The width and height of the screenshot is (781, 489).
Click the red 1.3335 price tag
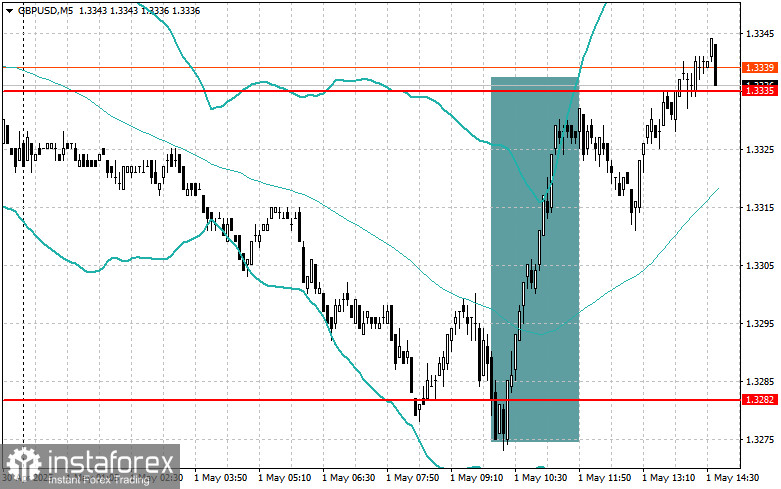coord(760,91)
